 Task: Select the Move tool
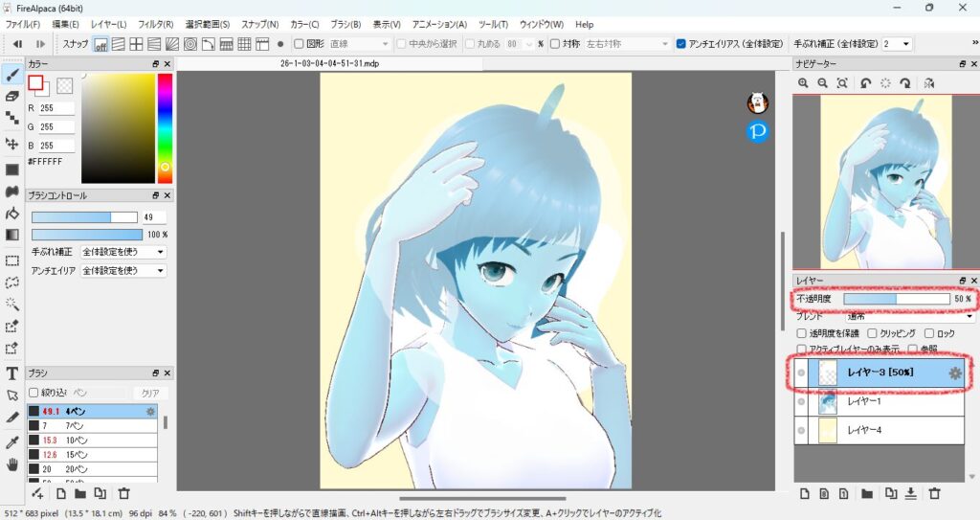(11, 144)
